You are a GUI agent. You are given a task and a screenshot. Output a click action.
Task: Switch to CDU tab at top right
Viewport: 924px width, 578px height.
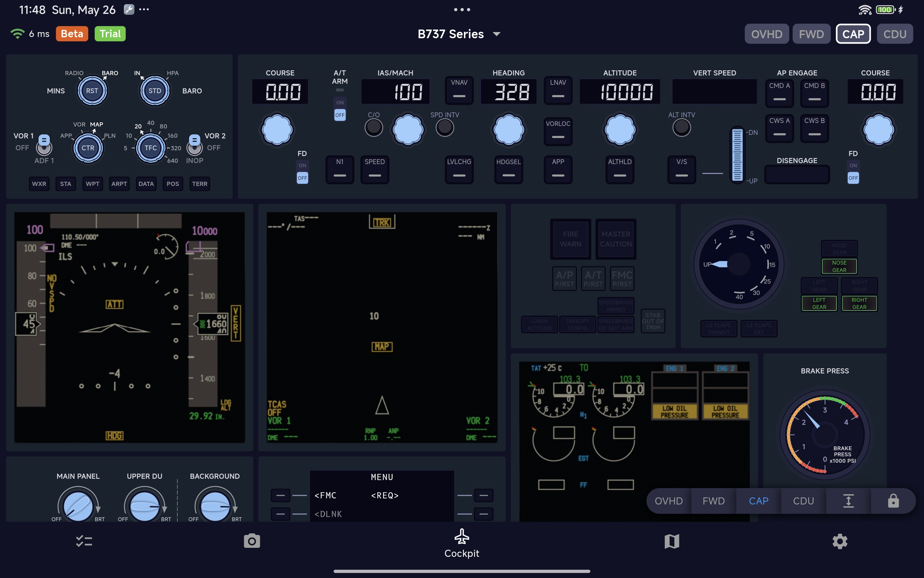894,34
